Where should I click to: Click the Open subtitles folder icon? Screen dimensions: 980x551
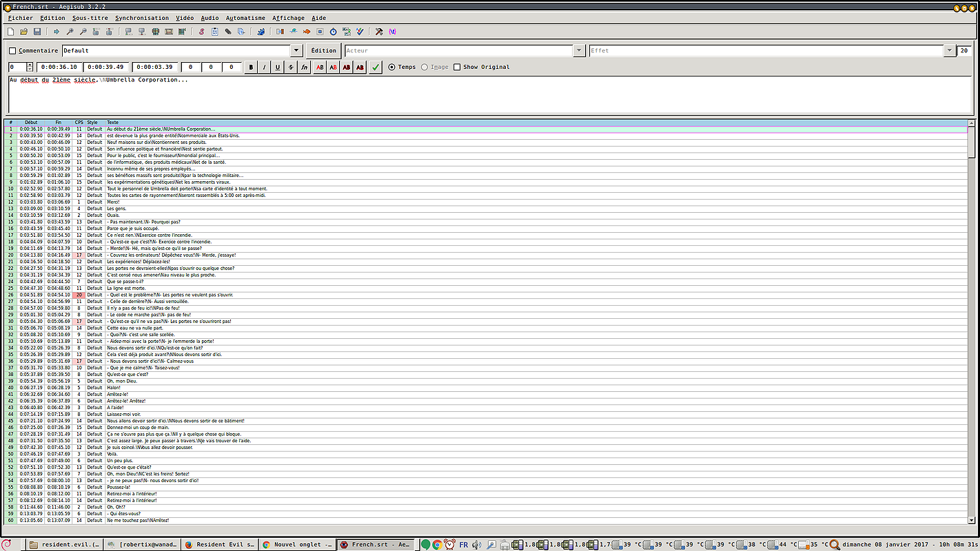[24, 32]
